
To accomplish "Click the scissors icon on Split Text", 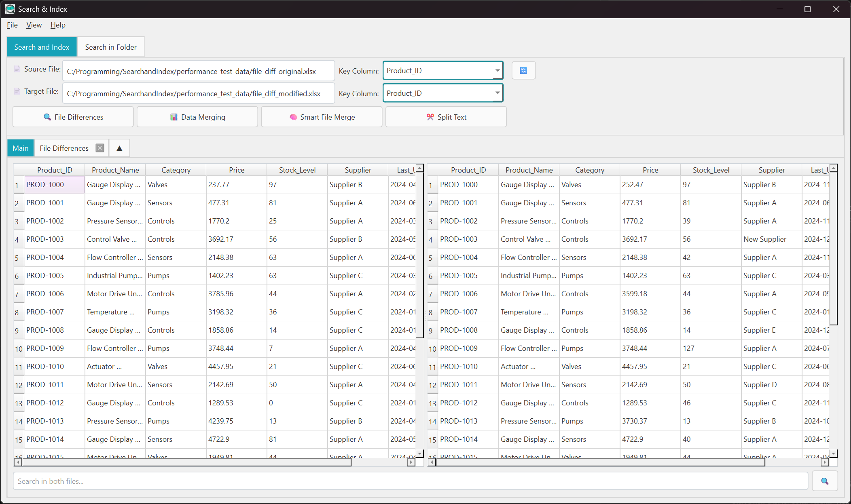I will pos(430,117).
